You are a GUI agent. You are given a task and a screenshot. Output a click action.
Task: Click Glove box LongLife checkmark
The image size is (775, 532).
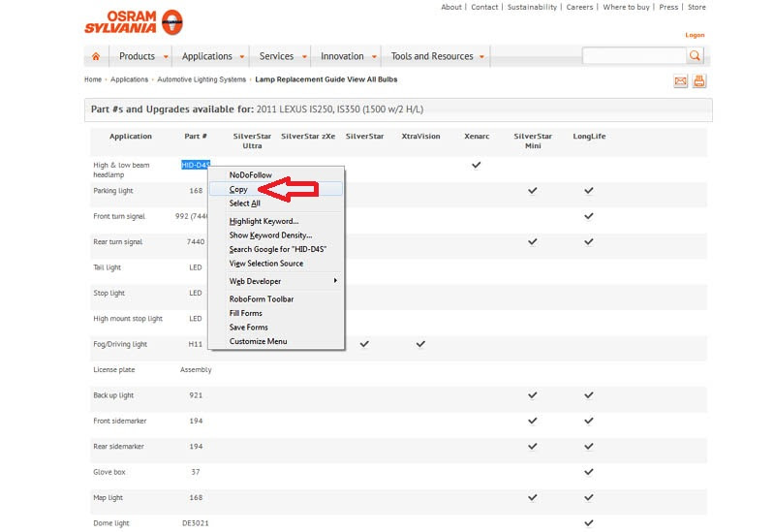click(589, 472)
